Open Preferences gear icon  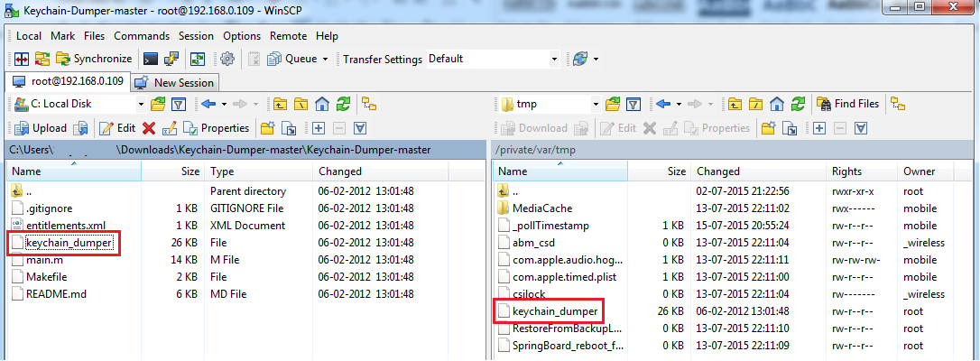pyautogui.click(x=227, y=59)
